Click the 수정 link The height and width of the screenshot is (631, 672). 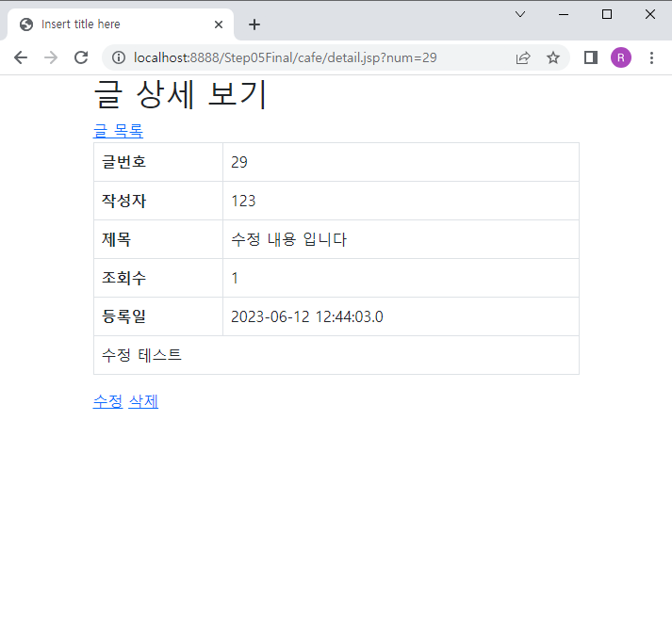coord(108,401)
